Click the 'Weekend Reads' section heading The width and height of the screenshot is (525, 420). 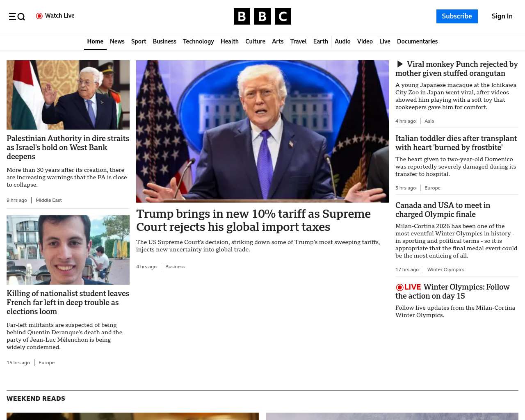click(36, 399)
